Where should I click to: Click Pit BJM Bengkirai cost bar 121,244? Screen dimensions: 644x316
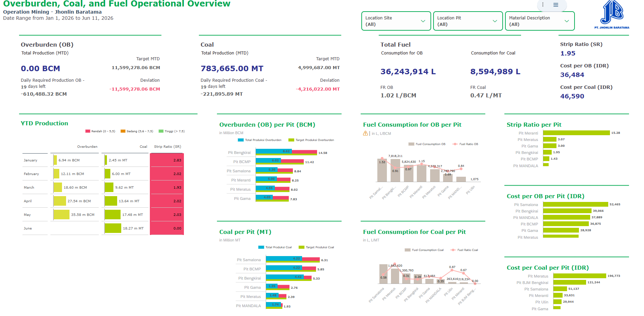coord(570,282)
